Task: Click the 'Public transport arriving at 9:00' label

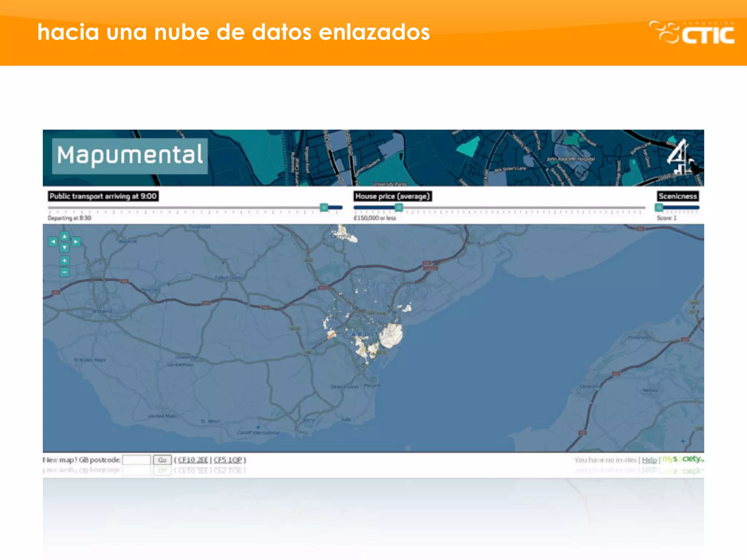Action: pyautogui.click(x=103, y=196)
